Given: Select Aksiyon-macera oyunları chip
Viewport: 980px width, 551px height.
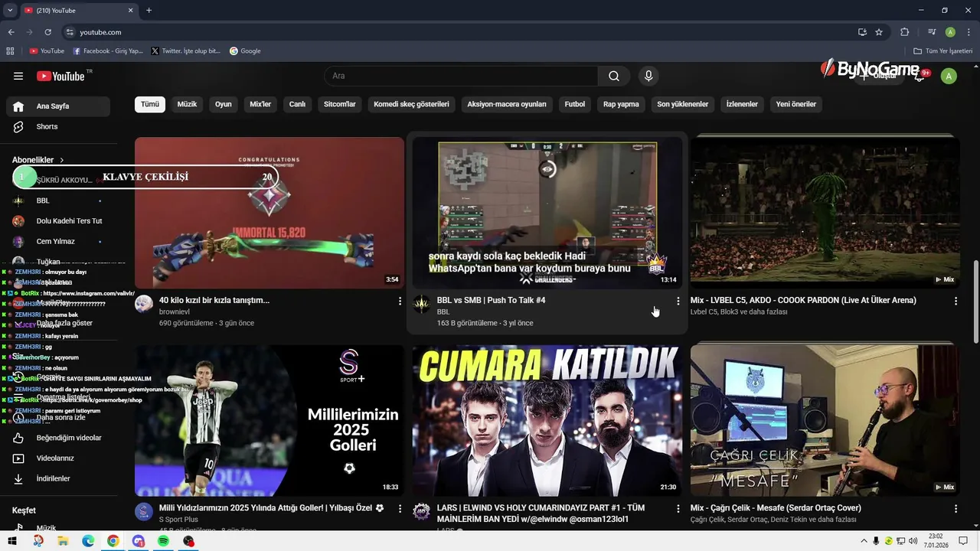Looking at the screenshot, I should (x=507, y=104).
